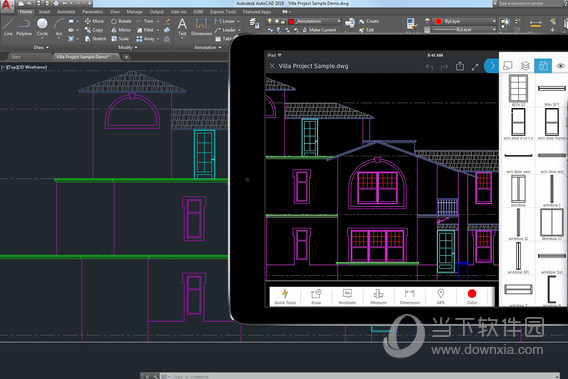Tap the redo arrow on iPad
The width and height of the screenshot is (568, 379).
click(x=444, y=67)
